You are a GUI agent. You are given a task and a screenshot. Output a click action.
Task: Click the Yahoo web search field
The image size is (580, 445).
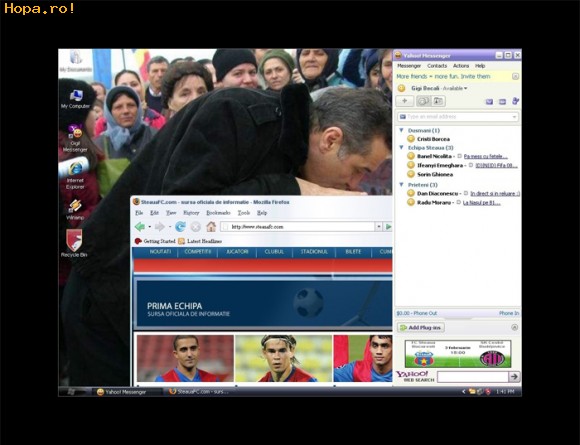[472, 377]
